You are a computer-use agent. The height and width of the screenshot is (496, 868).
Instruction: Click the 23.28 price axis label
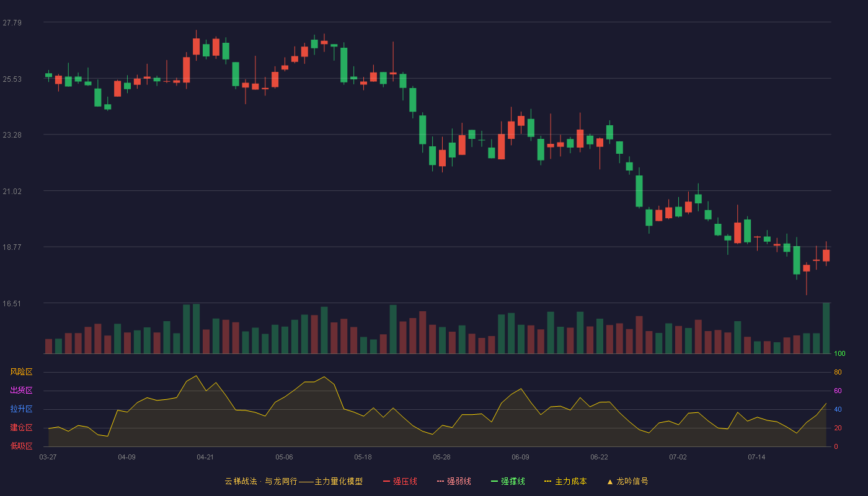(12, 135)
